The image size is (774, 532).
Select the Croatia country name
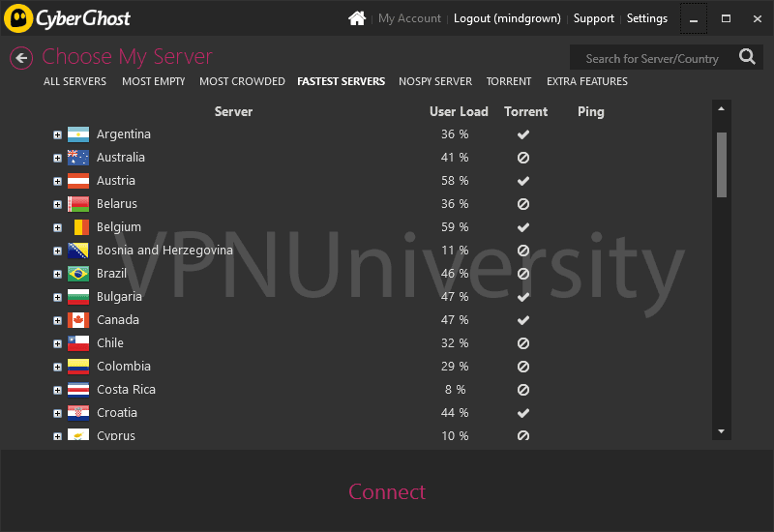click(x=117, y=413)
